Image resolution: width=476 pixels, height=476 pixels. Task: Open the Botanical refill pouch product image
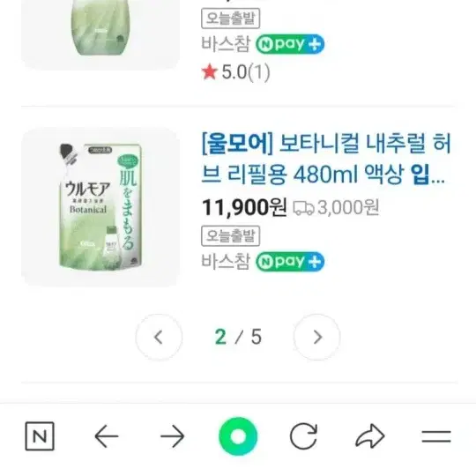click(100, 207)
